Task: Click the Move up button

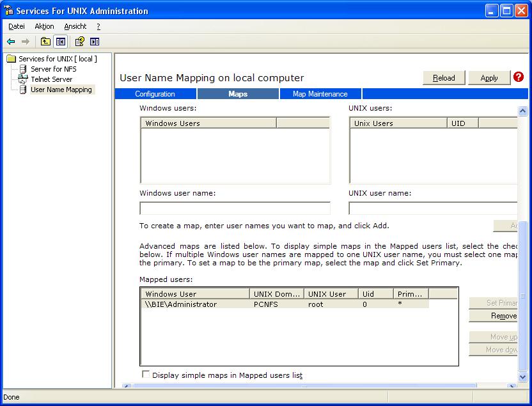Action: click(494, 337)
